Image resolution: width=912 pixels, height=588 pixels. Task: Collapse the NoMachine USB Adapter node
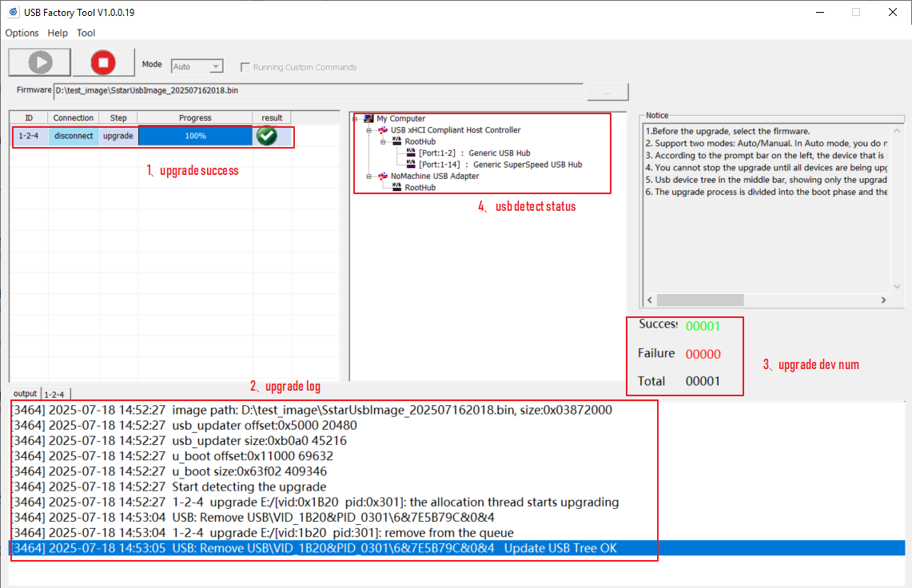point(369,177)
